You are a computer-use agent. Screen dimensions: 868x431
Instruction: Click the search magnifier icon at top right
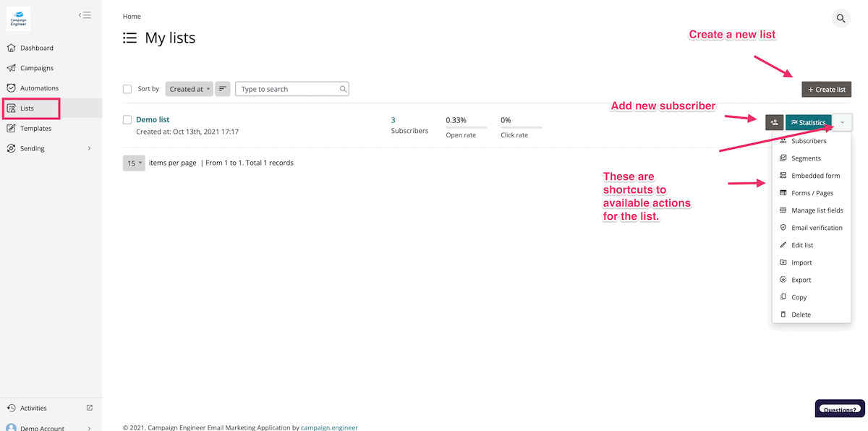[x=841, y=18]
